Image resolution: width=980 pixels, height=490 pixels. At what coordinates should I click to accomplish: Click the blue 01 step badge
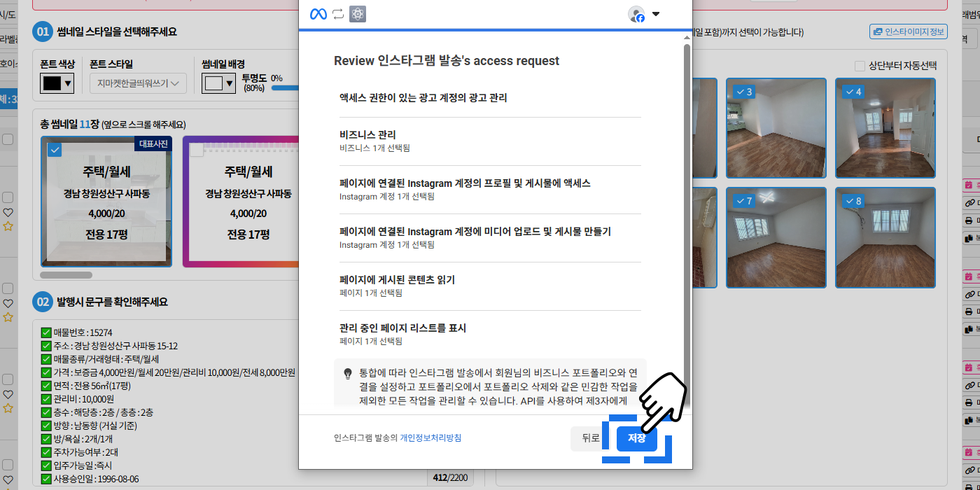point(43,31)
